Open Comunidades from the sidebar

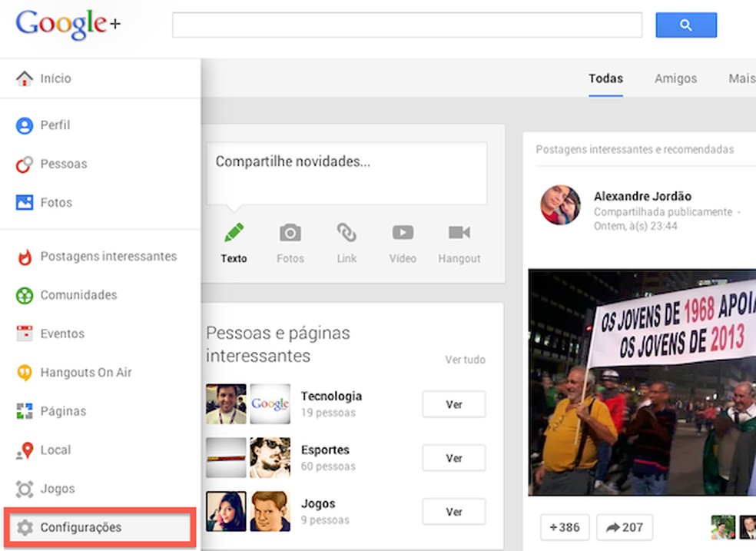(78, 295)
